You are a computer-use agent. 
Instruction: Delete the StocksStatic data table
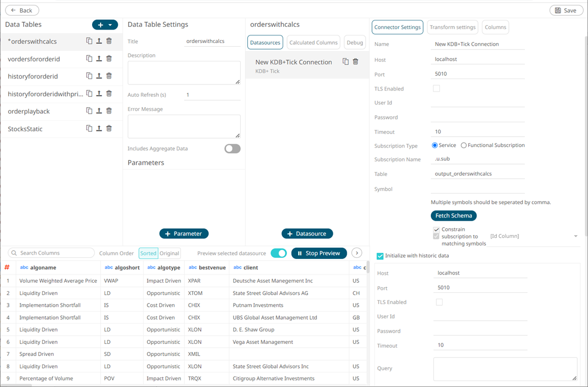pyautogui.click(x=109, y=129)
